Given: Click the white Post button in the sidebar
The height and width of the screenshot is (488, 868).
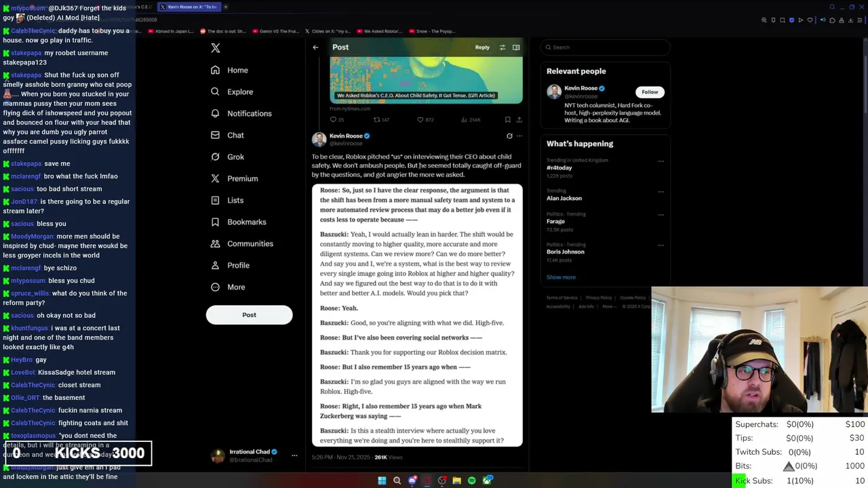Looking at the screenshot, I should (x=249, y=314).
